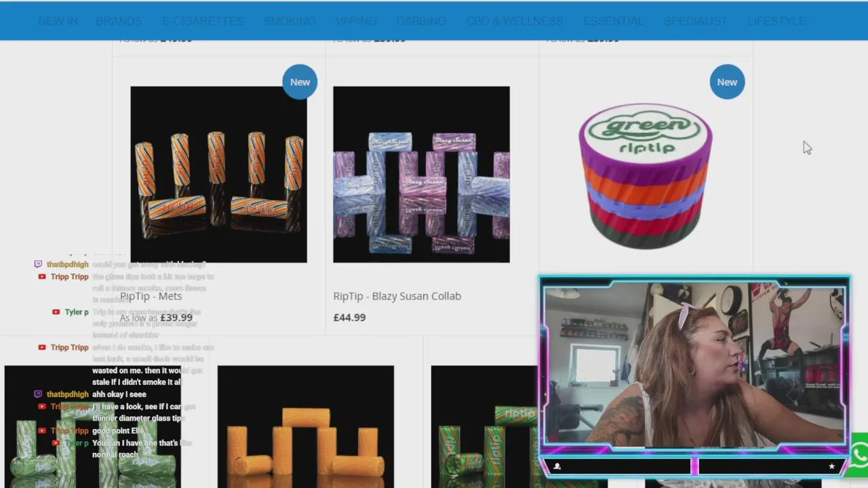868x488 pixels.
Task: Open the ESSENTIAL menu
Action: click(613, 21)
